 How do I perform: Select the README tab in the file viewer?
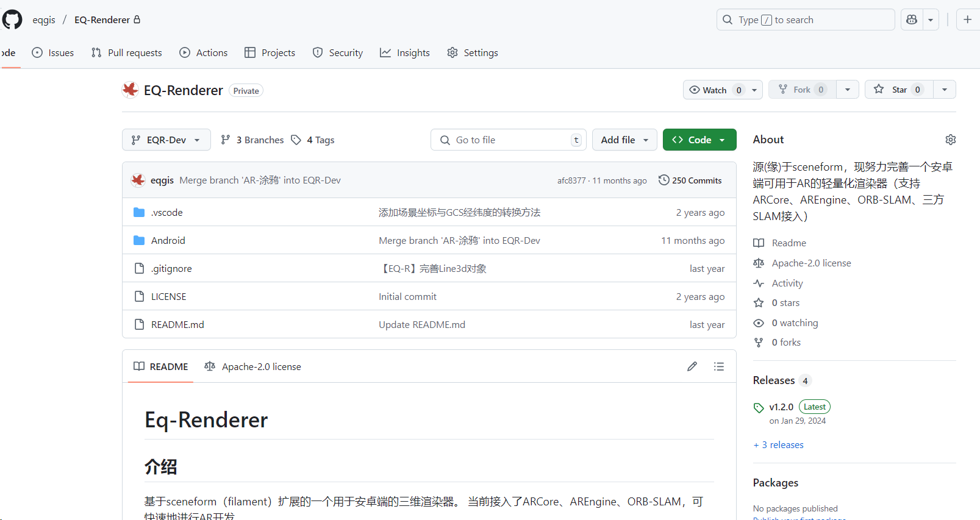(x=161, y=366)
